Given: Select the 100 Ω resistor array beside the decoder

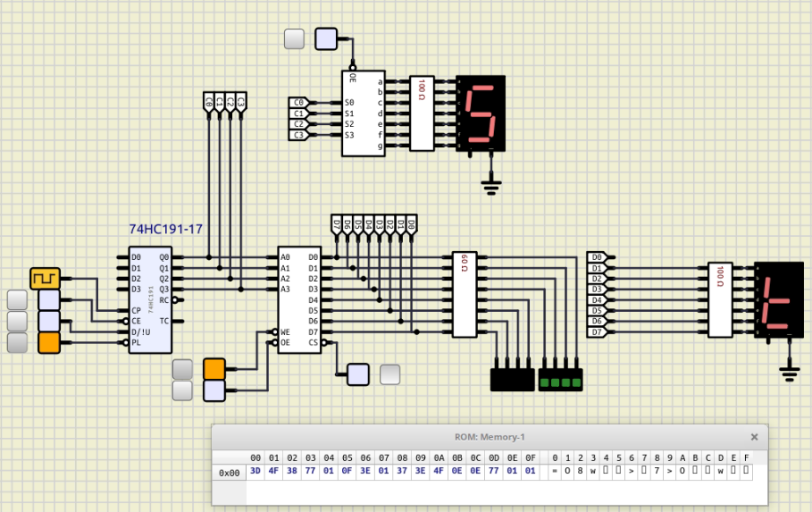Looking at the screenshot, I should (x=422, y=113).
